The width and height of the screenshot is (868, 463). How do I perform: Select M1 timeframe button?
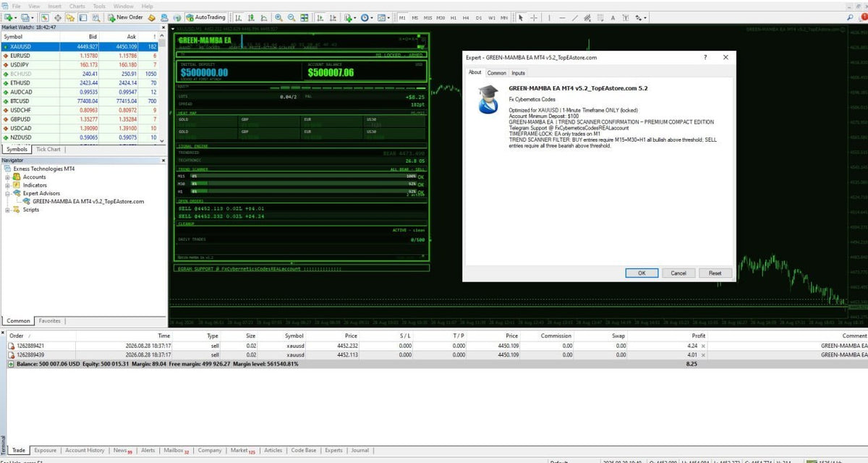(403, 17)
